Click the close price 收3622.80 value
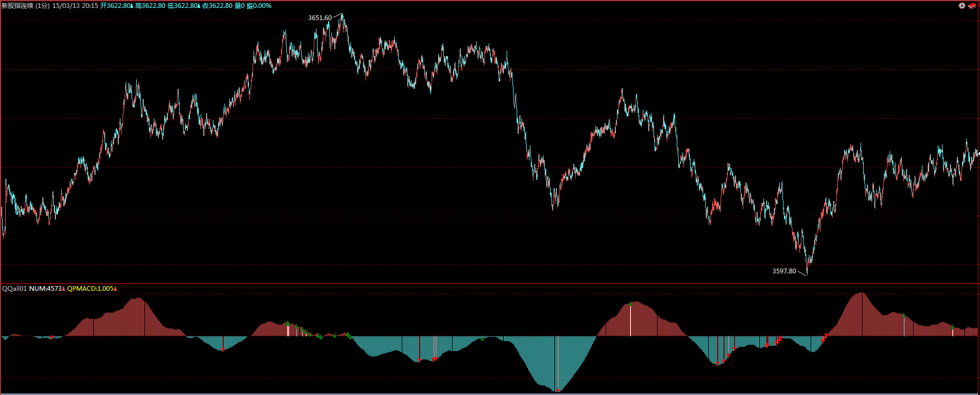This screenshot has height=395, width=980. point(217,6)
